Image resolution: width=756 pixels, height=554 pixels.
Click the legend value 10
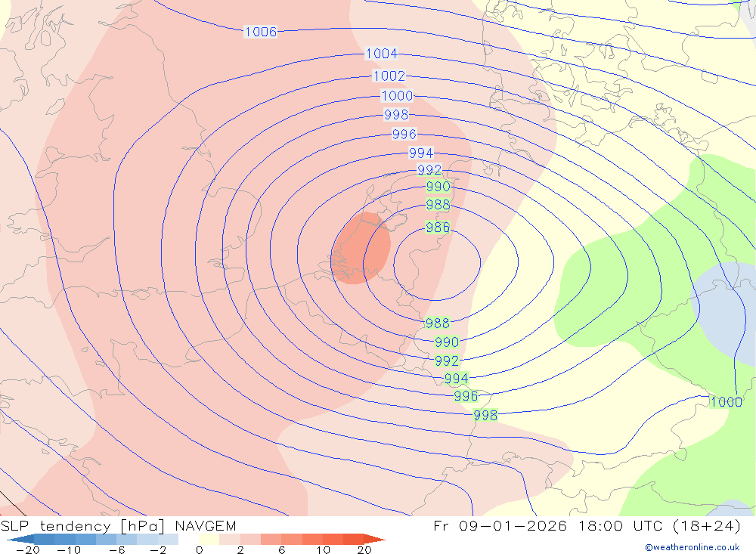(323, 550)
